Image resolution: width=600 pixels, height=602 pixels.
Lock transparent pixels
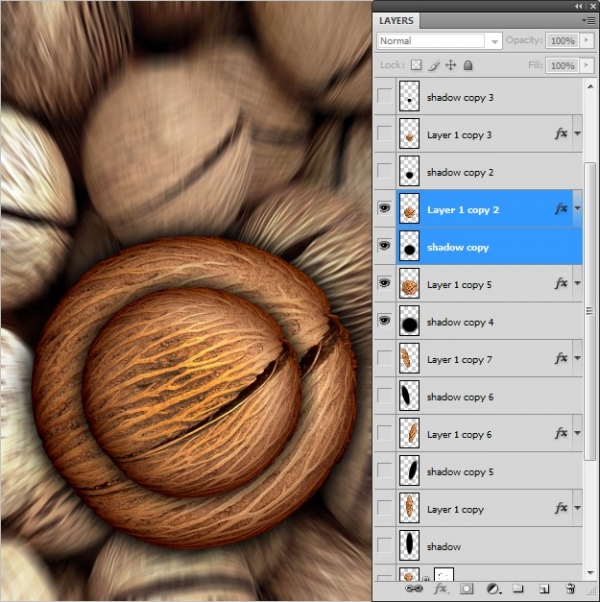[416, 65]
